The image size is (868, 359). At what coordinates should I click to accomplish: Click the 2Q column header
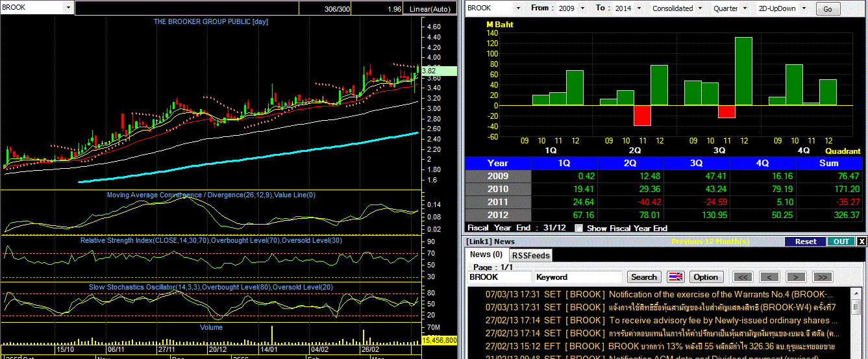630,163
